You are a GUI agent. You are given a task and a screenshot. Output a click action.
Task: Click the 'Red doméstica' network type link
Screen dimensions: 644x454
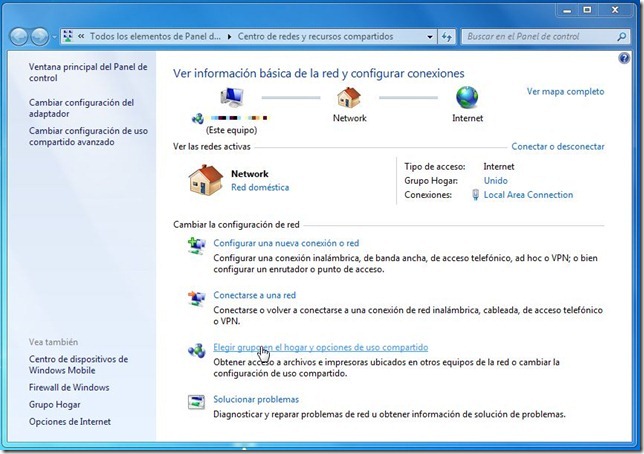[x=260, y=187]
